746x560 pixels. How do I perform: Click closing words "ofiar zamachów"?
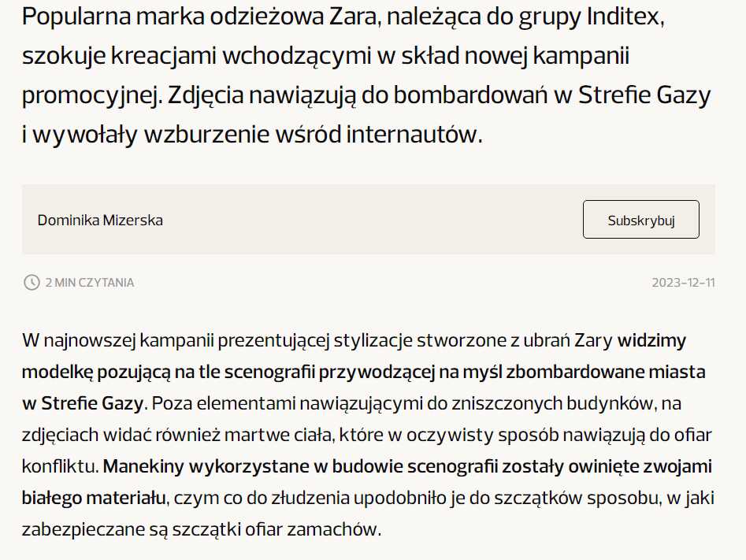313,529
